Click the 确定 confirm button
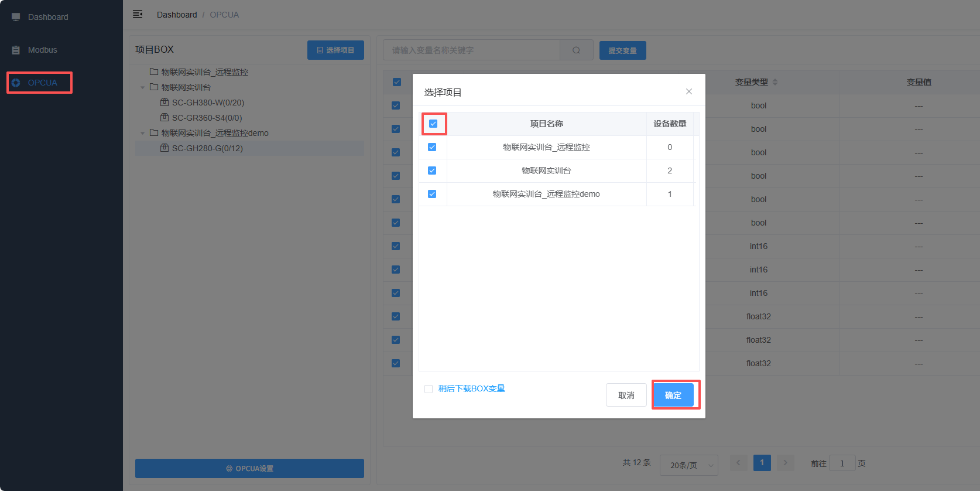 click(673, 395)
